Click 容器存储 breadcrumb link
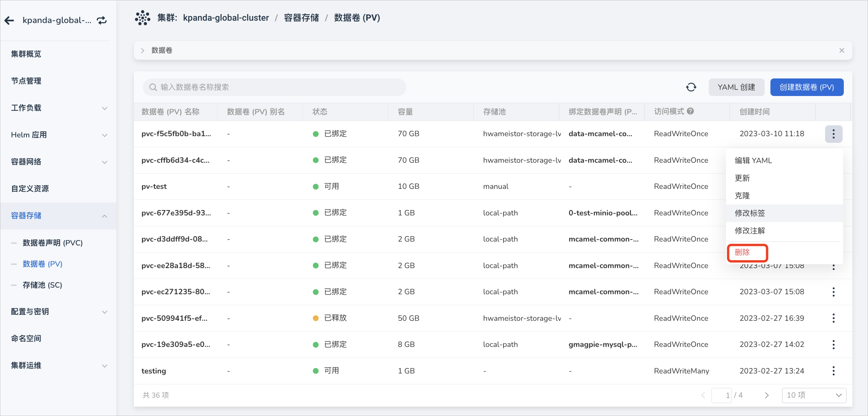The width and height of the screenshot is (868, 416). (x=301, y=18)
